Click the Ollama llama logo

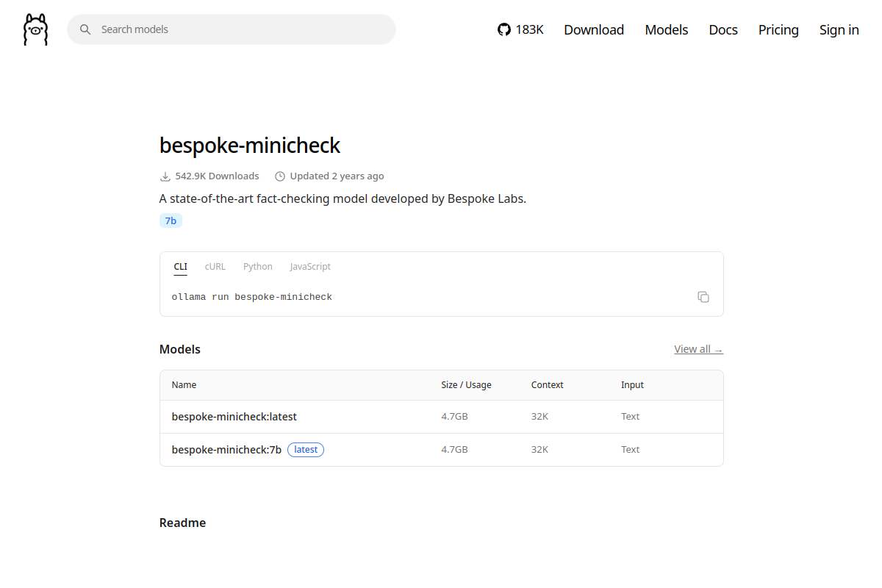click(x=35, y=29)
